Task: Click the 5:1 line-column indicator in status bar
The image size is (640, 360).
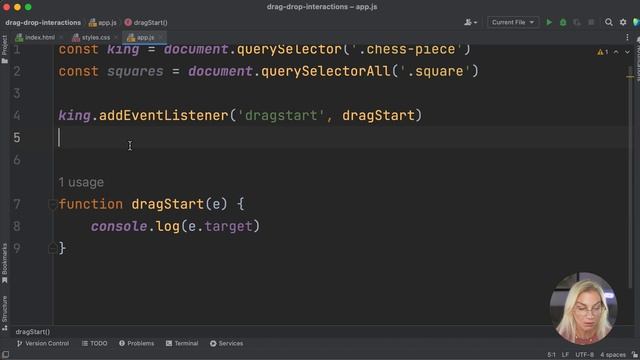Action: point(551,355)
